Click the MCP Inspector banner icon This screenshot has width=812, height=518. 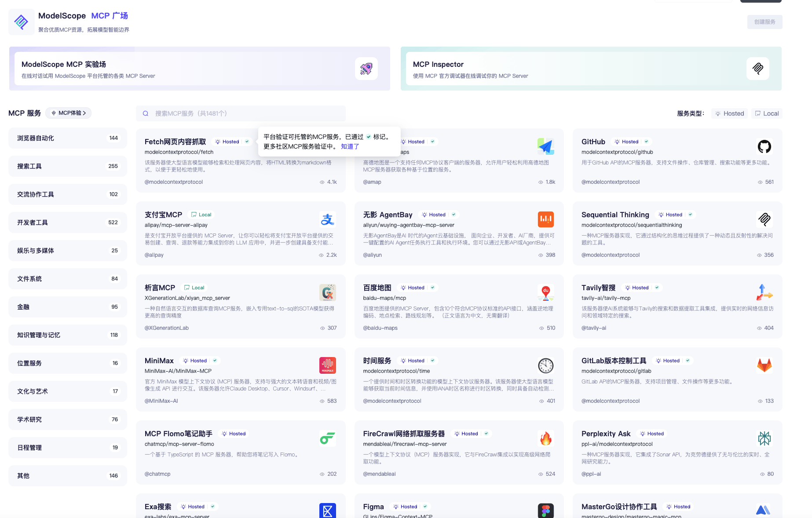point(757,69)
